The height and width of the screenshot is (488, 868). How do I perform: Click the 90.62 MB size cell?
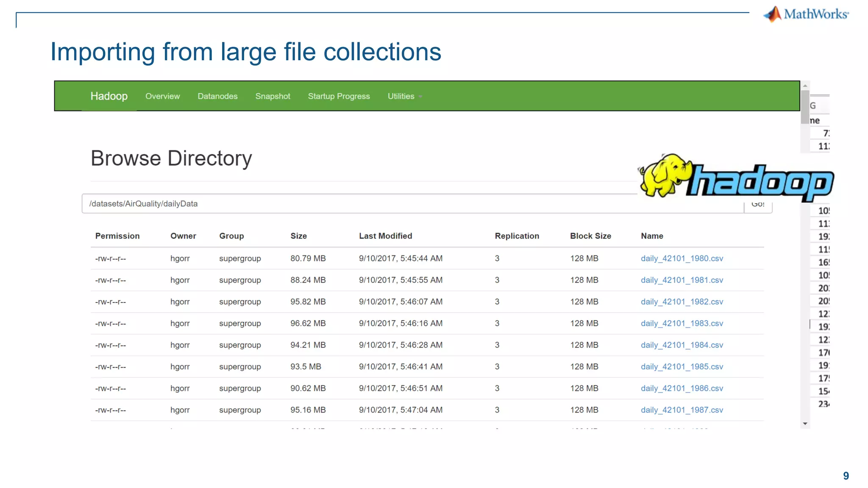pos(308,388)
